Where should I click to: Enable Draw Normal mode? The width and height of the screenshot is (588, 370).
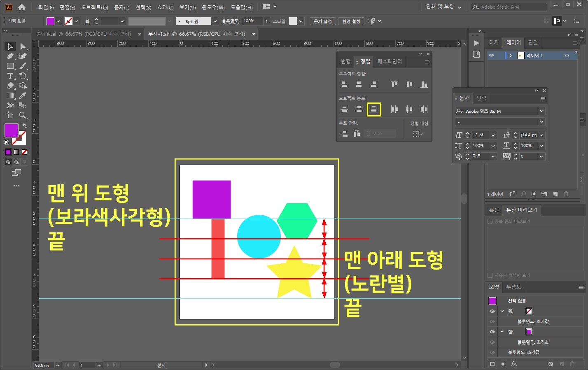[8, 162]
